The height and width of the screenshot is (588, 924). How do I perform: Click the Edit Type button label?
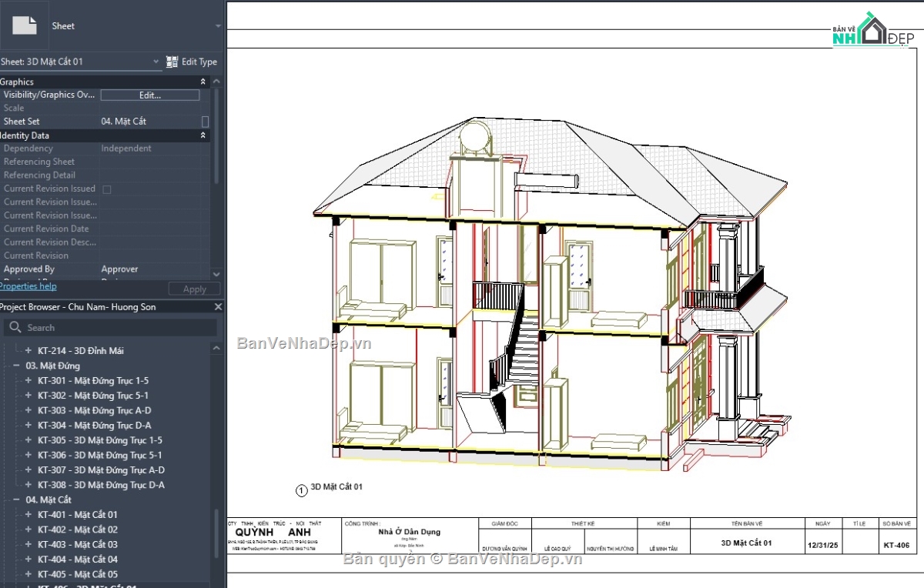pos(199,62)
